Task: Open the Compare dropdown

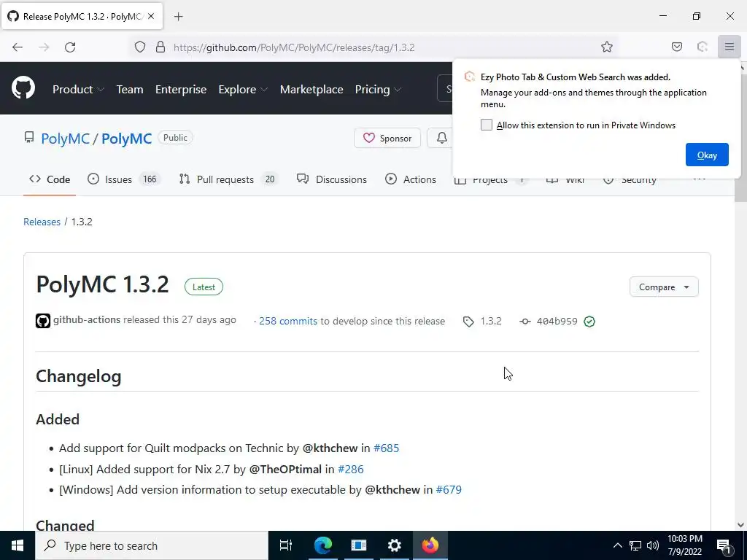Action: pos(664,287)
